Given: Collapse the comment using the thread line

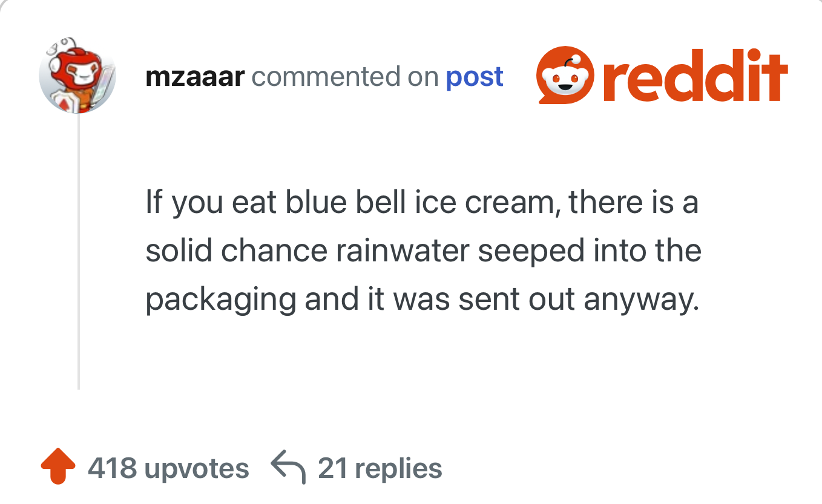Looking at the screenshot, I should [79, 254].
